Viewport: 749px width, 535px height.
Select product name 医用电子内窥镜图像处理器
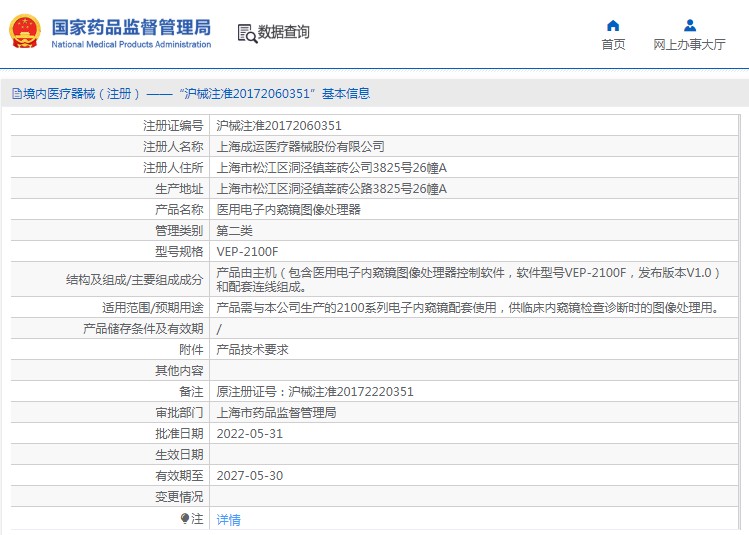click(289, 210)
